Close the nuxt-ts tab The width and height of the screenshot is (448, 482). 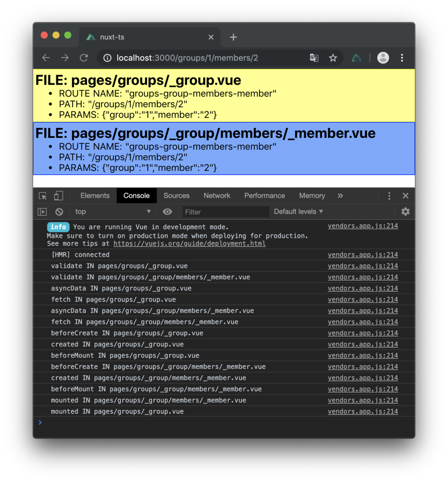211,37
